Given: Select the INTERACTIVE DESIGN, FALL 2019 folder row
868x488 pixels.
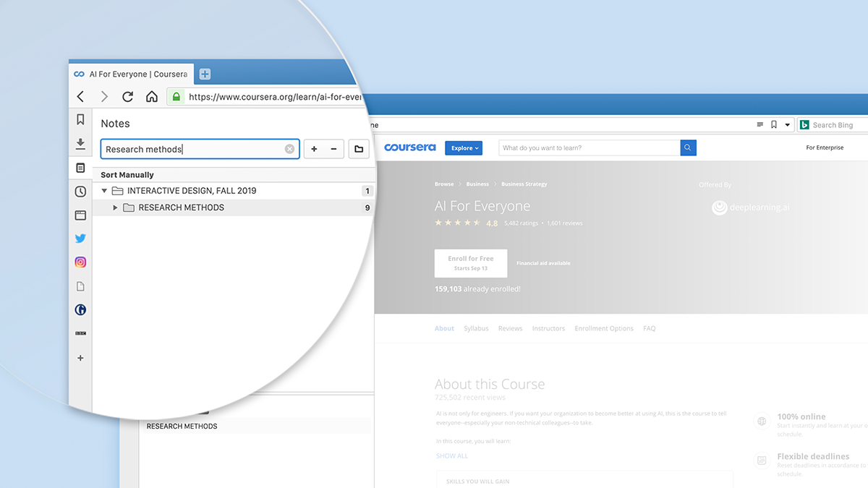Looking at the screenshot, I should (234, 191).
